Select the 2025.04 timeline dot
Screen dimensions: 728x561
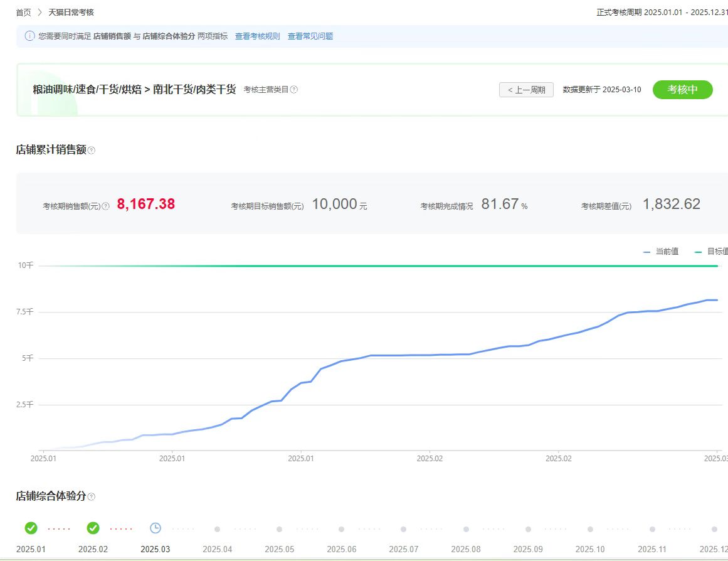pyautogui.click(x=217, y=529)
